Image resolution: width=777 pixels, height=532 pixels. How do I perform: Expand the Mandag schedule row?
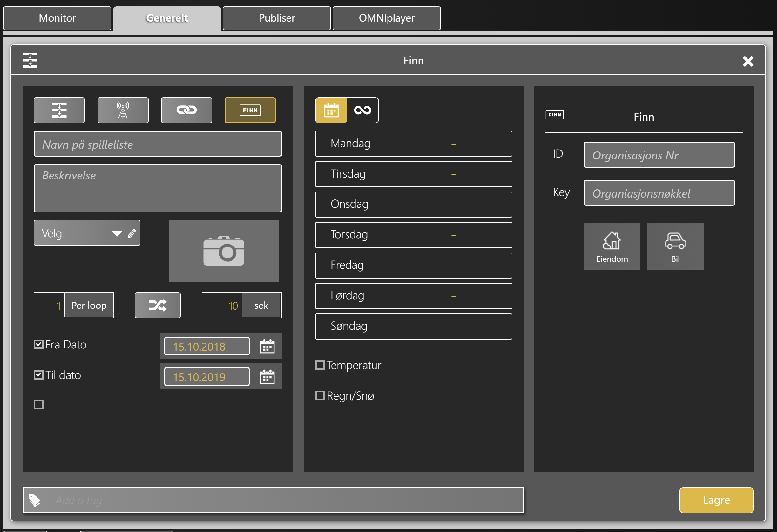tap(414, 144)
